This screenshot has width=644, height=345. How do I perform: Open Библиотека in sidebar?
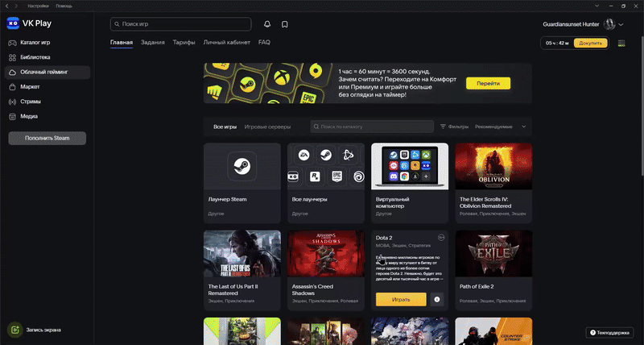pos(47,57)
